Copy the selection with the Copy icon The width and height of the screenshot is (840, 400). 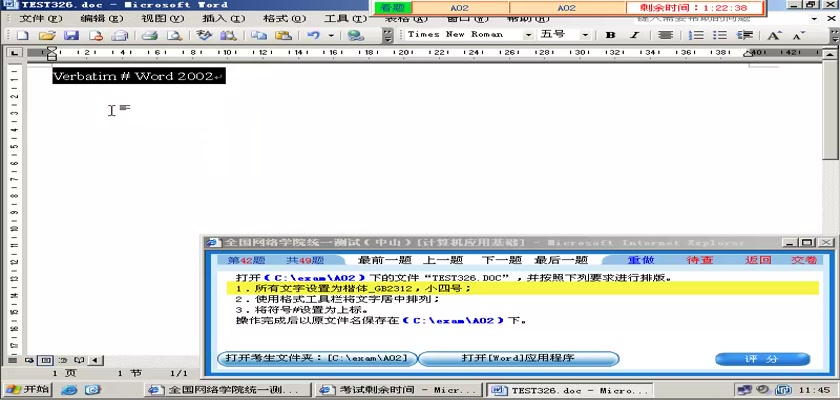tap(259, 36)
